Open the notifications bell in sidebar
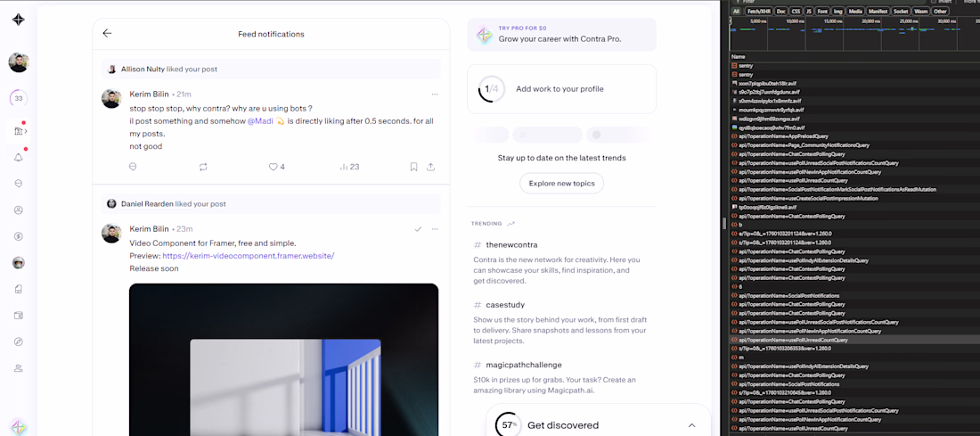 [19, 157]
